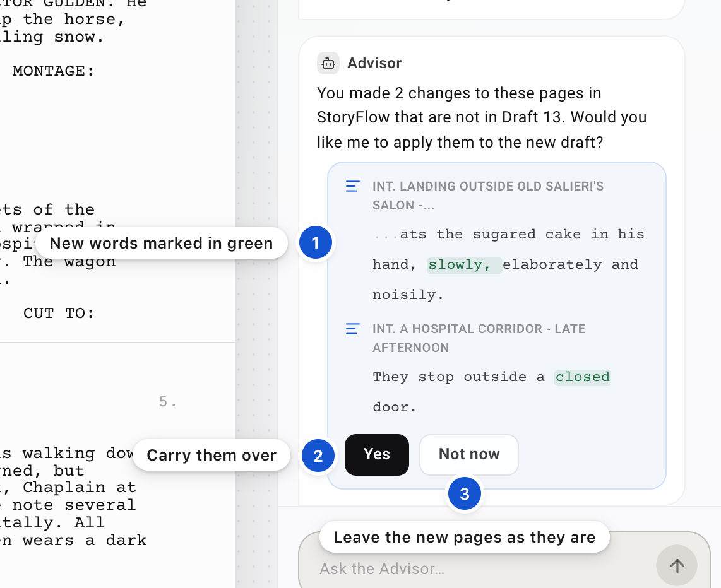This screenshot has height=588, width=721.
Task: Click the green highlighted word 'slowly,'
Action: point(464,265)
